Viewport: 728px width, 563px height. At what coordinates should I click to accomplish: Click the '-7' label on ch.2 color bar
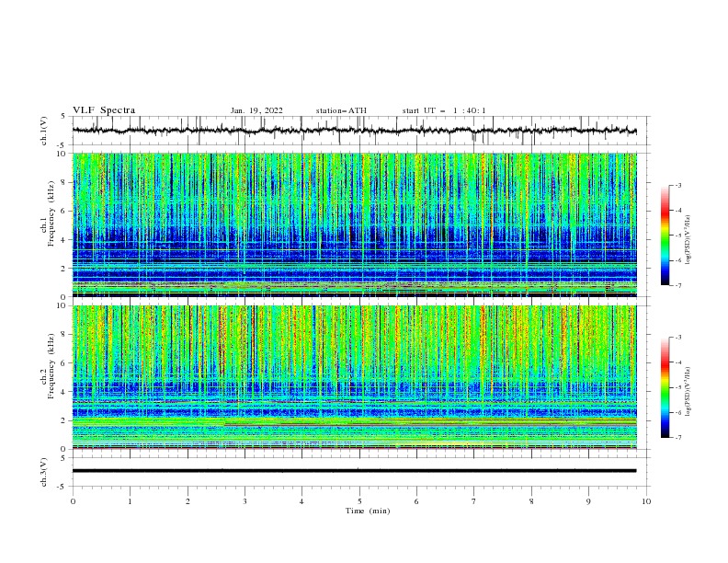[677, 437]
